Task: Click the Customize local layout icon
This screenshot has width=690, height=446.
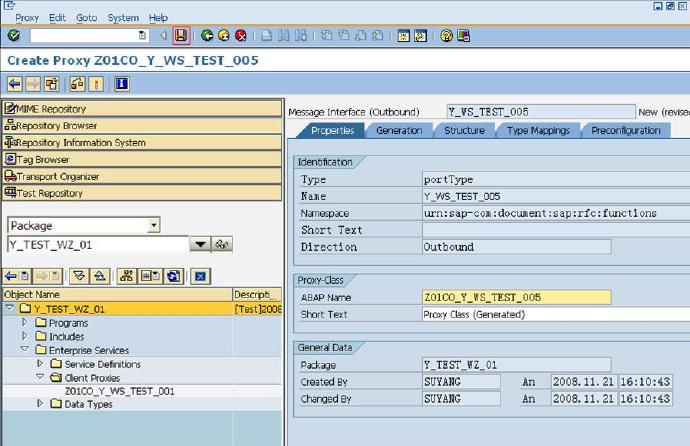Action: click(x=463, y=36)
